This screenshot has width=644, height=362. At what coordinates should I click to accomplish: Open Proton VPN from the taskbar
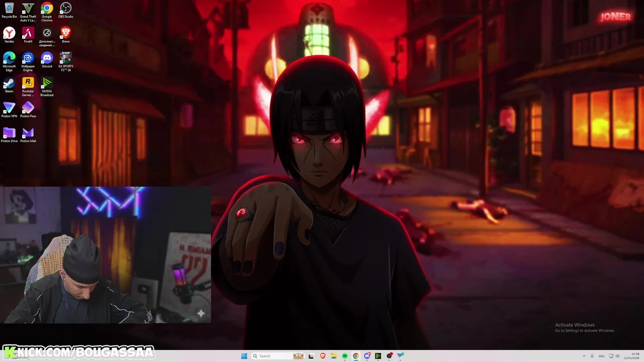pyautogui.click(x=400, y=355)
